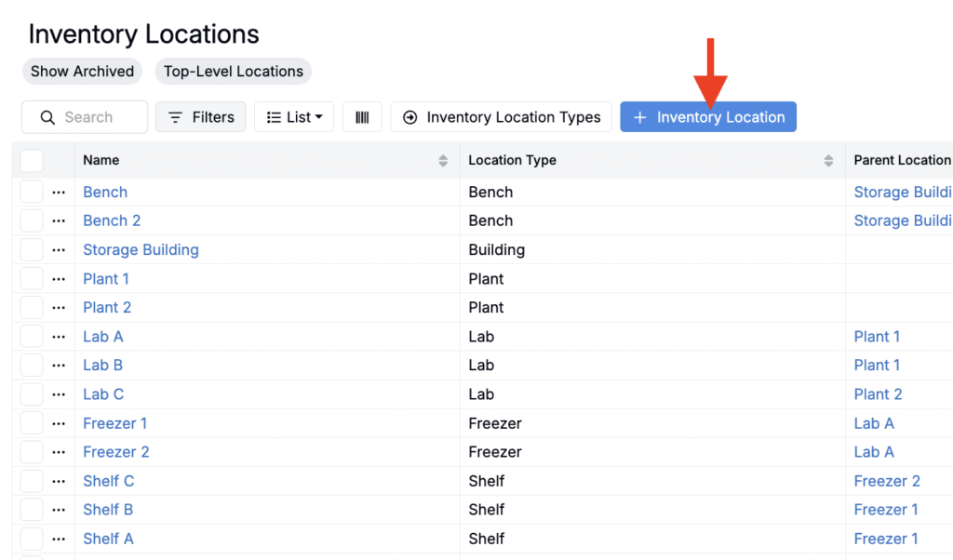Click the barcode scanner icon button

362,117
